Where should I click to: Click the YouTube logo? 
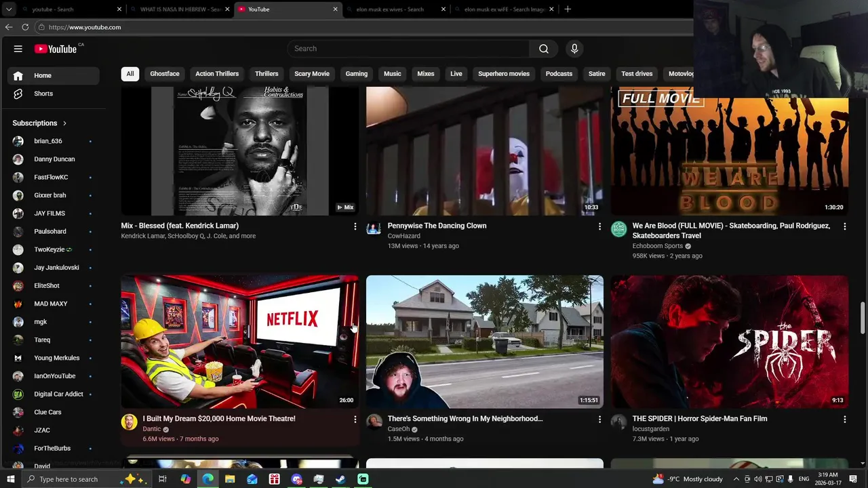click(56, 49)
